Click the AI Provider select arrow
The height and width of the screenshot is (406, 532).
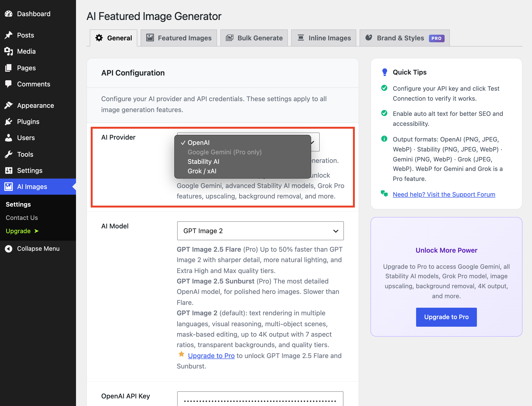313,142
